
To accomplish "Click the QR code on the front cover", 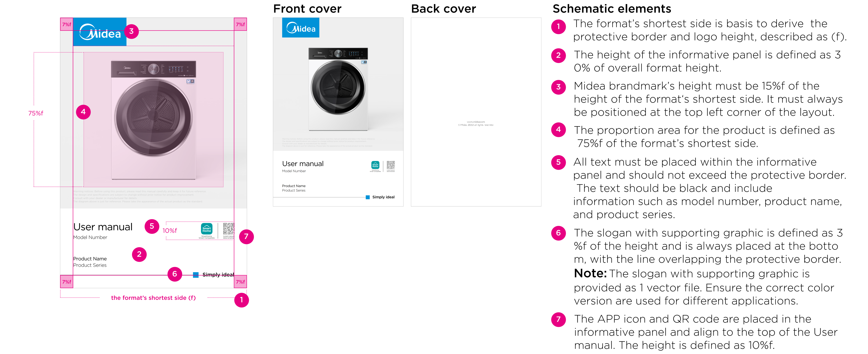I will point(391,165).
